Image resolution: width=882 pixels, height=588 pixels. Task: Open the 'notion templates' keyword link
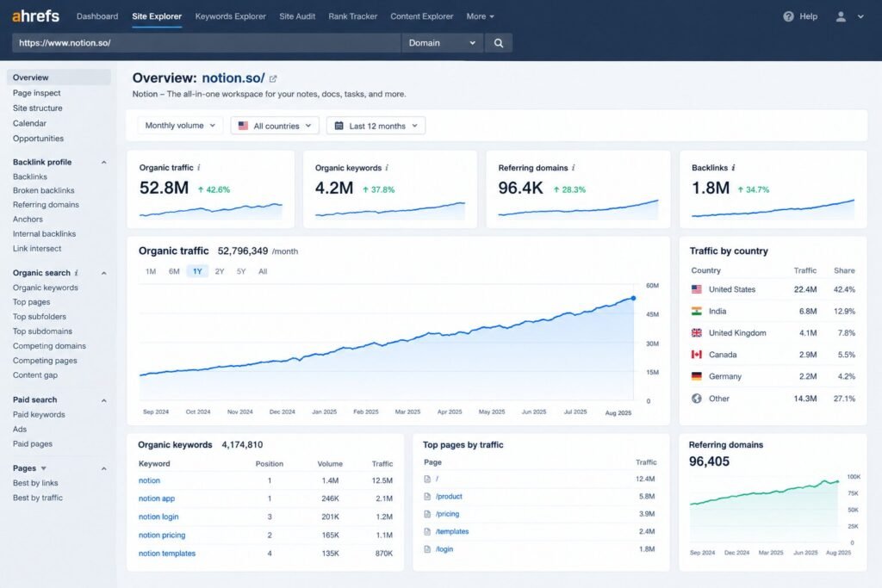(167, 554)
